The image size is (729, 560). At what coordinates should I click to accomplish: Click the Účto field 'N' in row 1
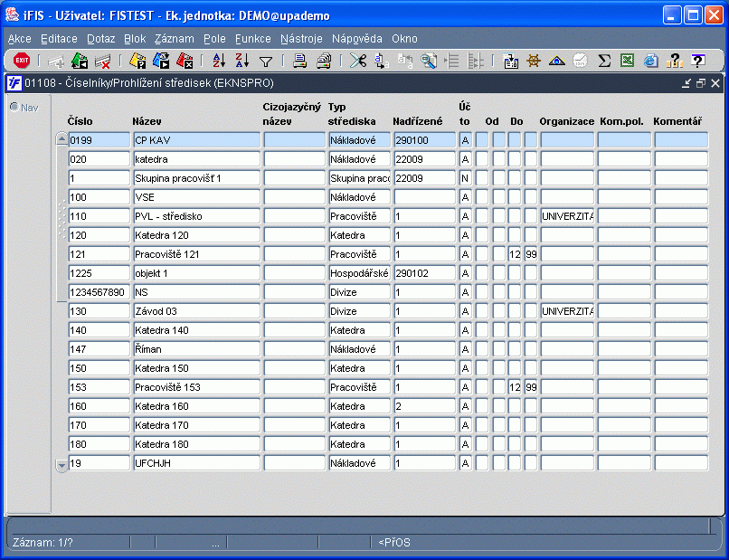coord(466,178)
